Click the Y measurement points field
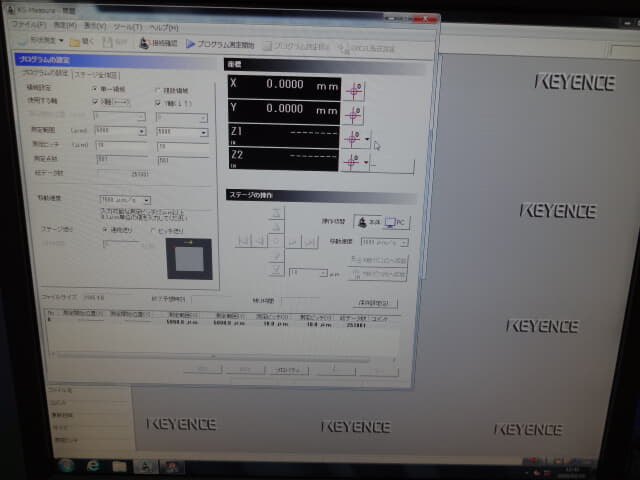 point(183,160)
